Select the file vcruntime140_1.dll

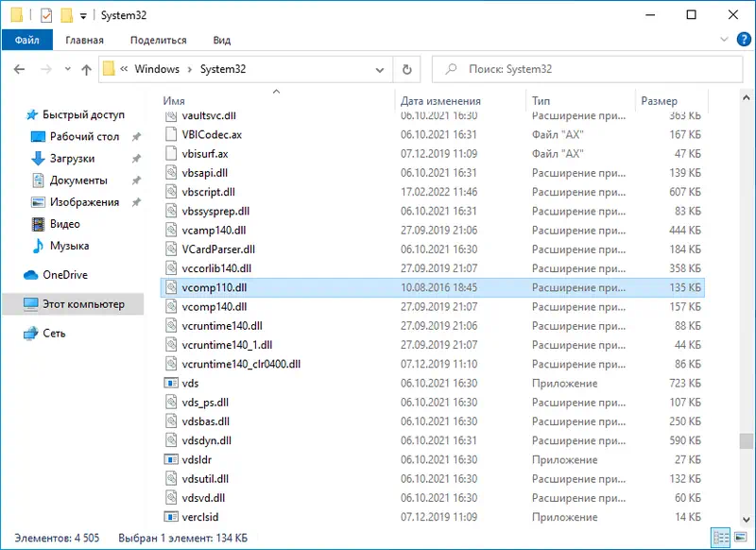click(432, 345)
